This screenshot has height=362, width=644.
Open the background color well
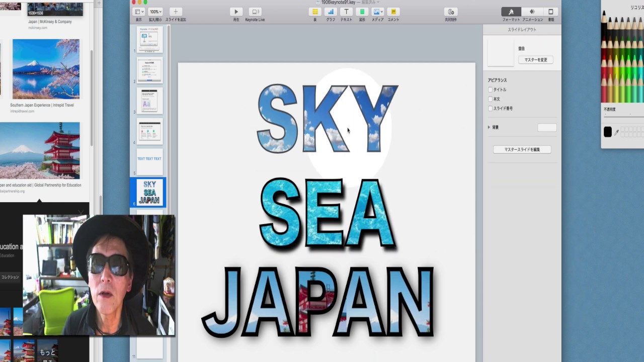coord(547,128)
